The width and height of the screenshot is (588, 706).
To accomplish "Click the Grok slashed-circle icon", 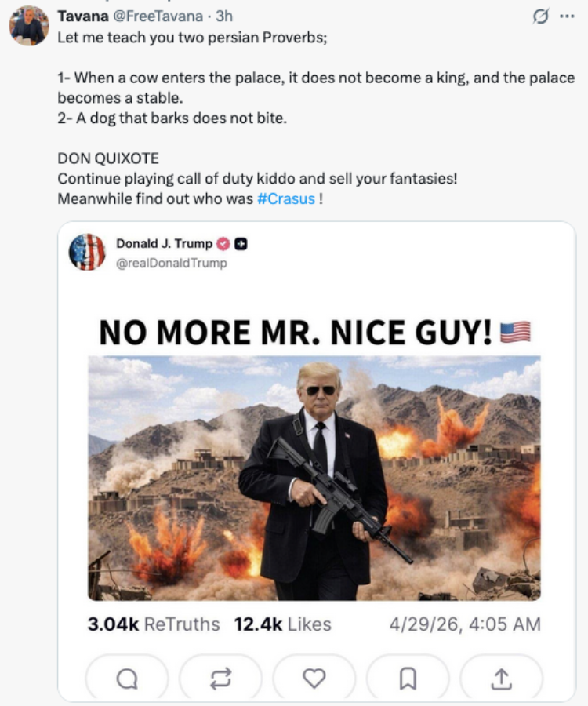I will (x=540, y=16).
